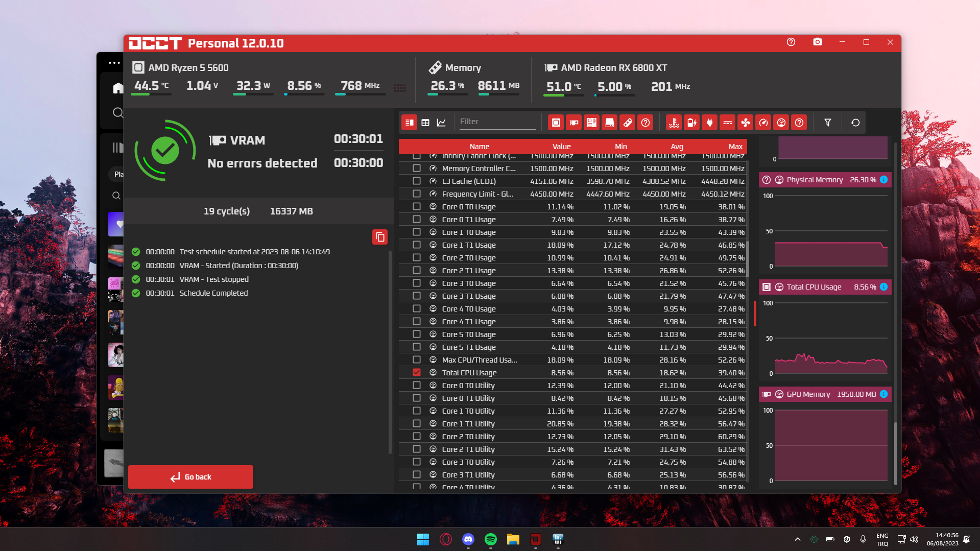Check the Core 2 T1 Usage checkbox
This screenshot has height=551, width=980.
[x=417, y=271]
